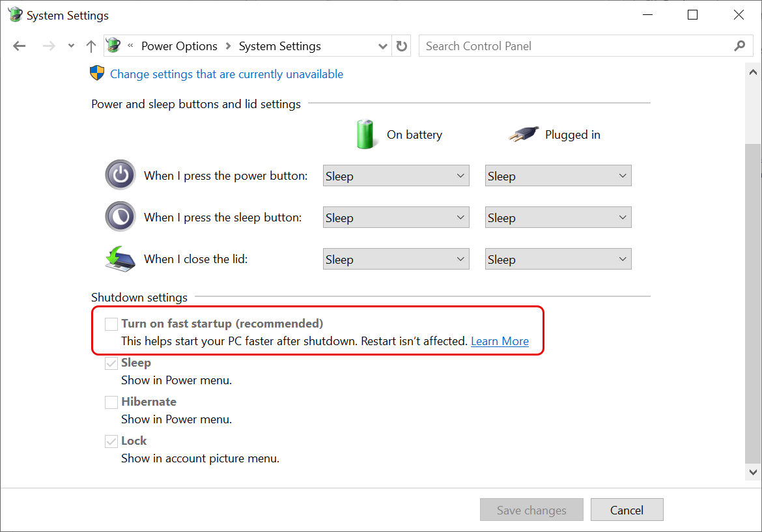This screenshot has width=762, height=532.
Task: Select System Settings breadcrumb item
Action: click(x=279, y=46)
